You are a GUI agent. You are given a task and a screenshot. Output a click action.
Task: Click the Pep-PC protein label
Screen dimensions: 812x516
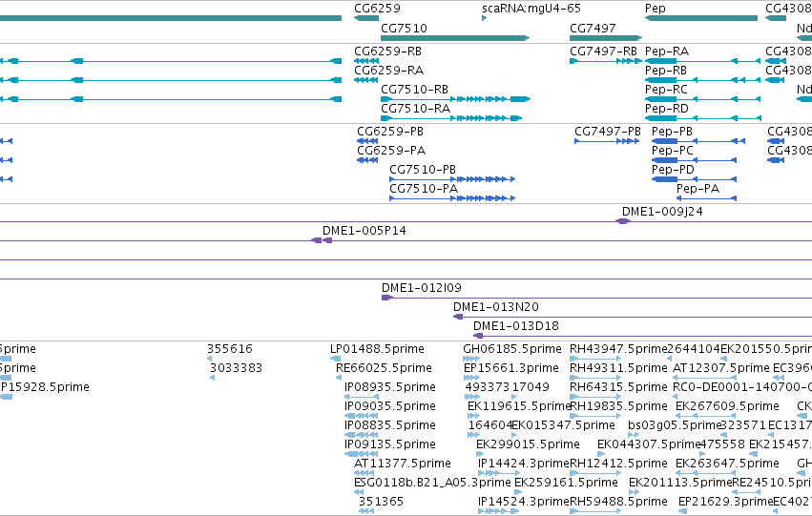(x=672, y=151)
